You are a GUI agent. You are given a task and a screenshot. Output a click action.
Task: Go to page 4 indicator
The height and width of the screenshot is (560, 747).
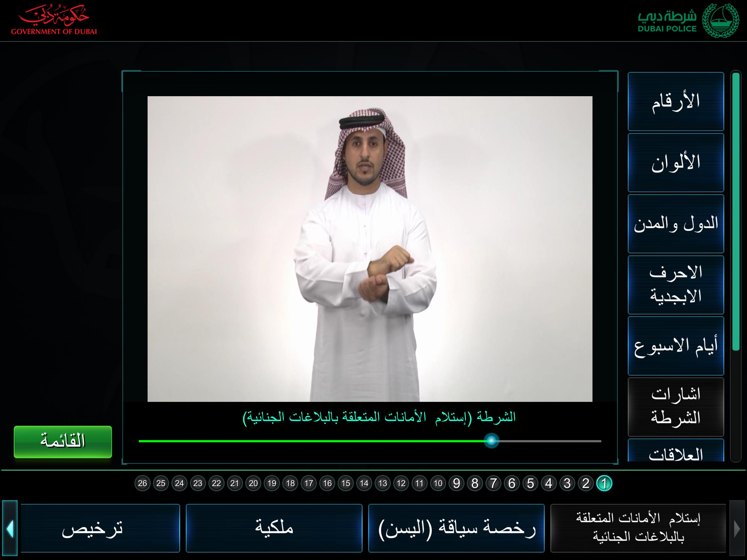[x=549, y=483]
